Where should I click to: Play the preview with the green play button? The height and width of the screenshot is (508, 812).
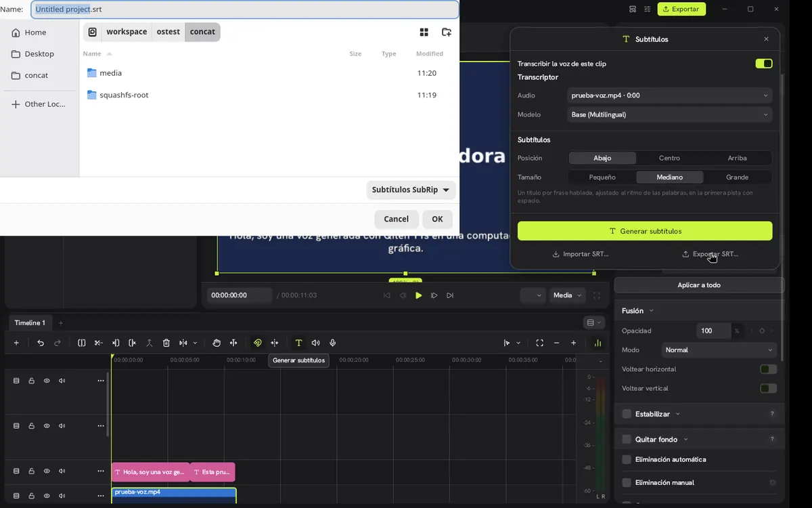418,295
